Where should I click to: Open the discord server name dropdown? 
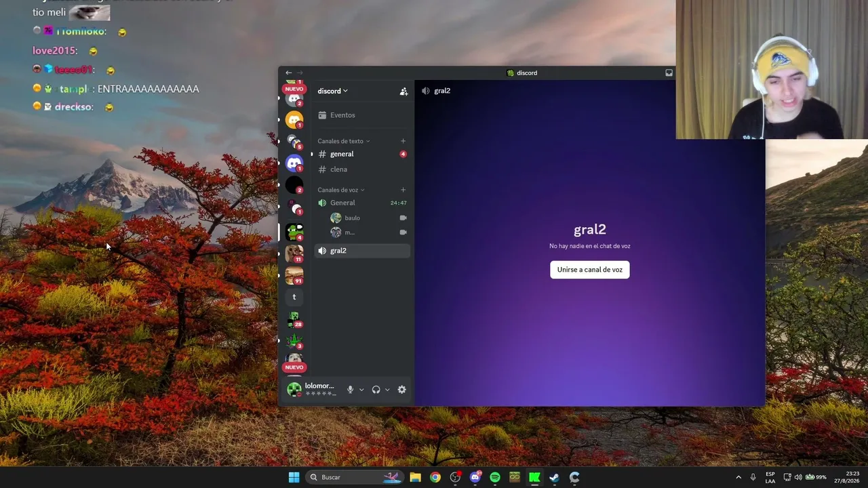coord(332,91)
